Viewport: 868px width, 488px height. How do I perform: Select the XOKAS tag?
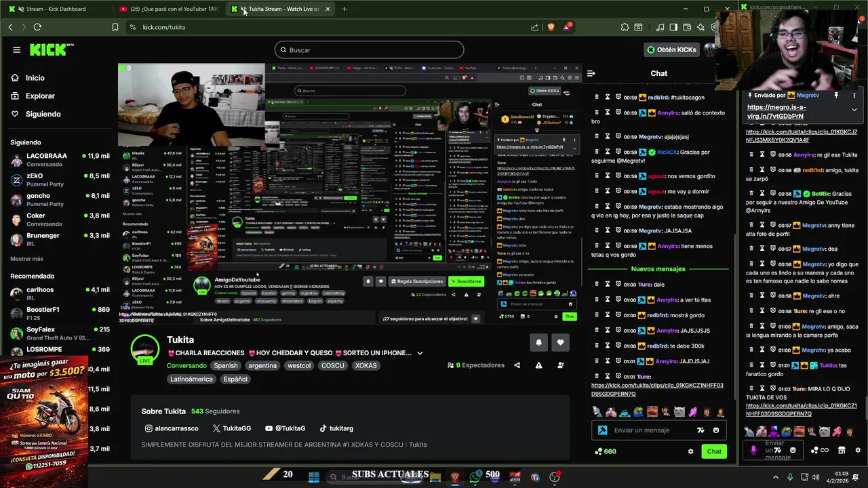(366, 365)
